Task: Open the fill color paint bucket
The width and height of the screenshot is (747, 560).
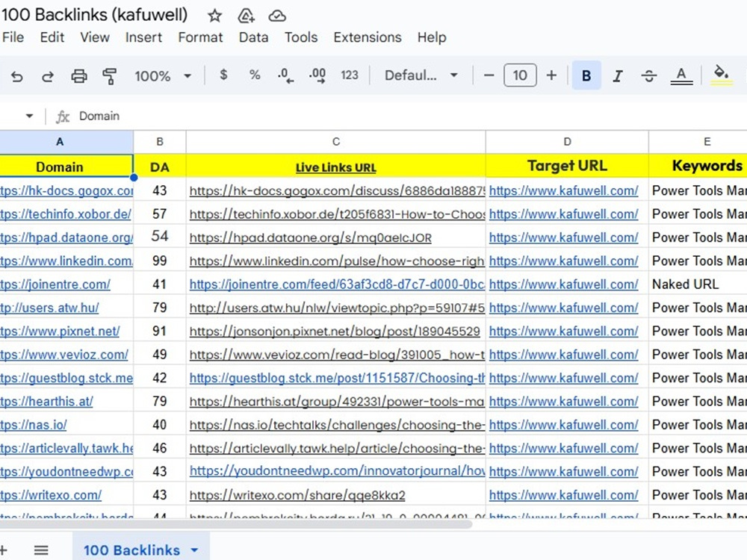Action: (x=722, y=75)
